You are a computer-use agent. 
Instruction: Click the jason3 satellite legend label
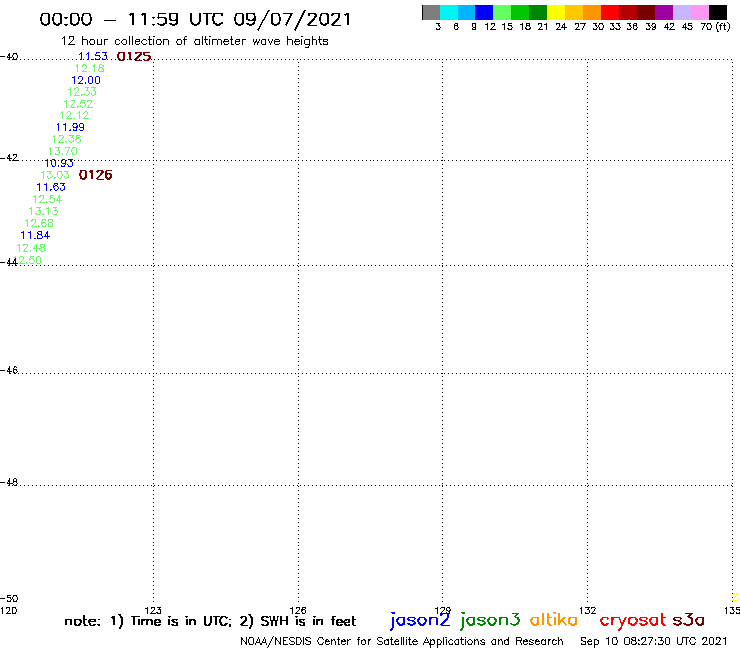pos(490,620)
